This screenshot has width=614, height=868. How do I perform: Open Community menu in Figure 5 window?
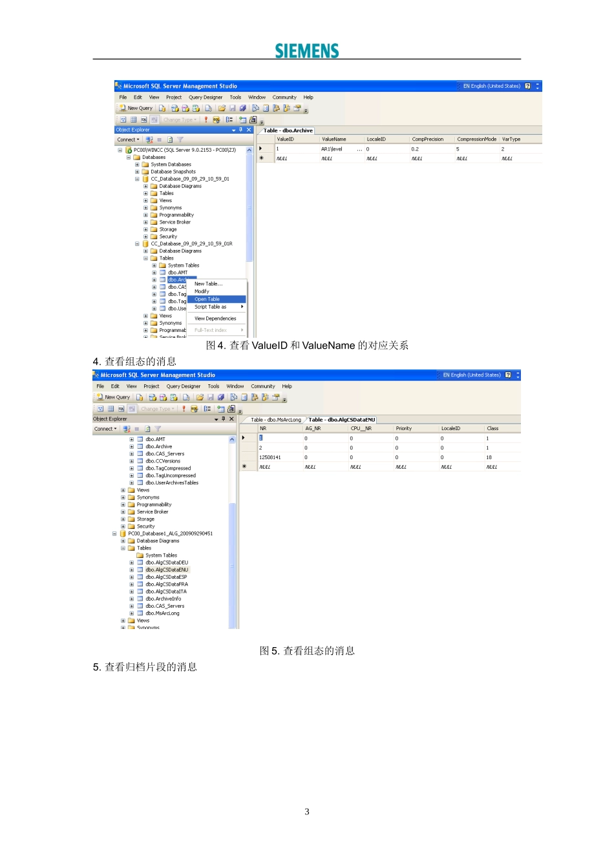coord(263,386)
